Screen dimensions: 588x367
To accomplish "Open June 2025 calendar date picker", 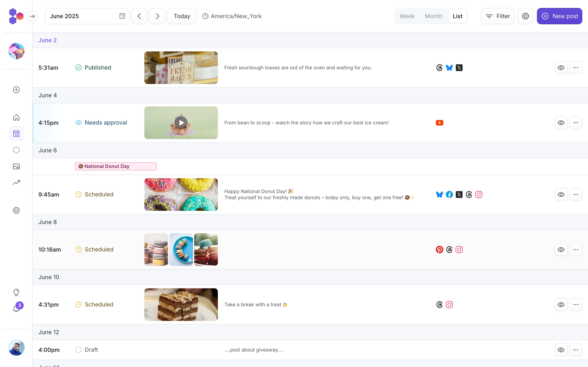I will point(122,16).
